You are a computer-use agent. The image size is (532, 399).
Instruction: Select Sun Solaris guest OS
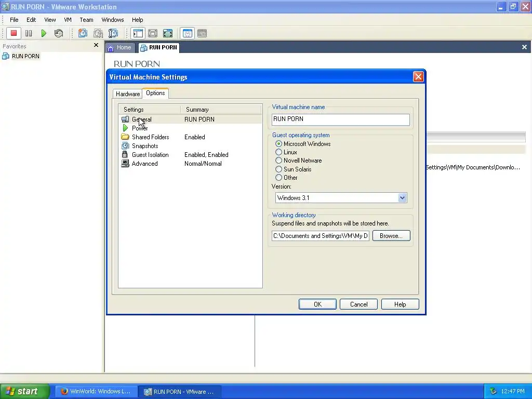coord(278,169)
